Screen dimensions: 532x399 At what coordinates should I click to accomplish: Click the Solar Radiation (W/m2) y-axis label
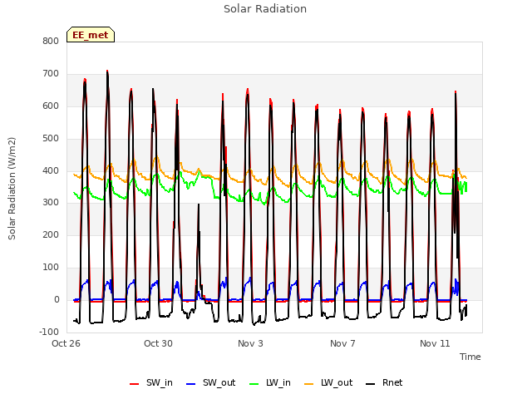(x=12, y=189)
